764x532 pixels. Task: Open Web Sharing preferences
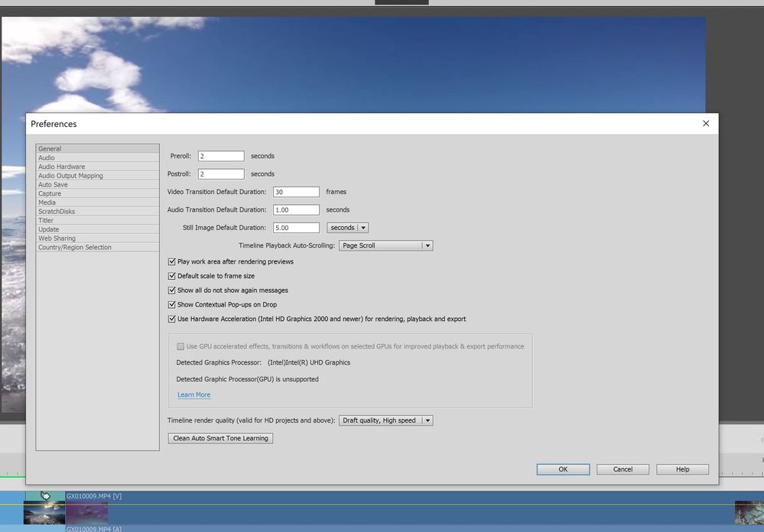[x=97, y=238]
